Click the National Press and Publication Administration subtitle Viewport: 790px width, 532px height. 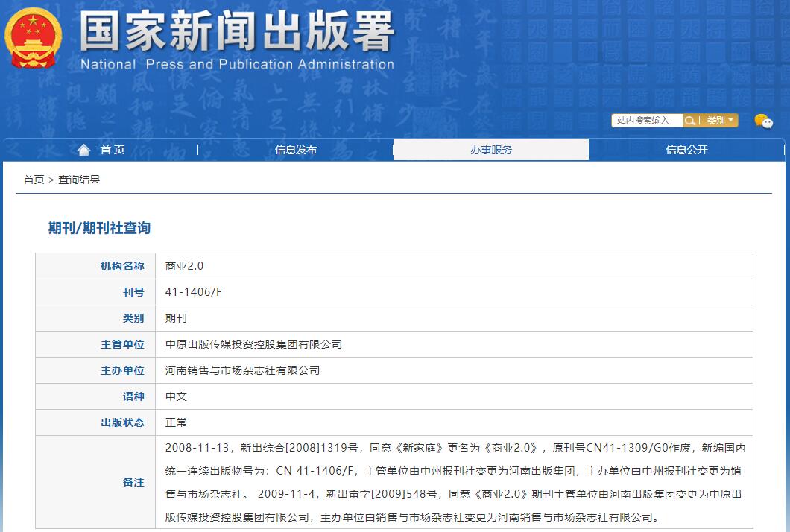(237, 65)
